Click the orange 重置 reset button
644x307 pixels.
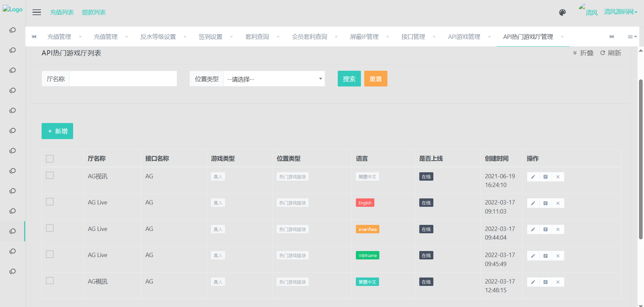tap(376, 79)
